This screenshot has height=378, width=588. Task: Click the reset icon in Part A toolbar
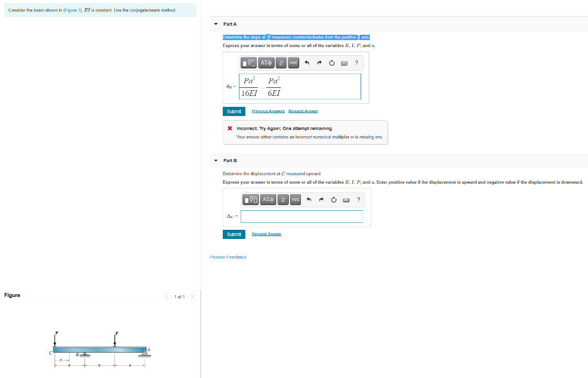[x=331, y=63]
